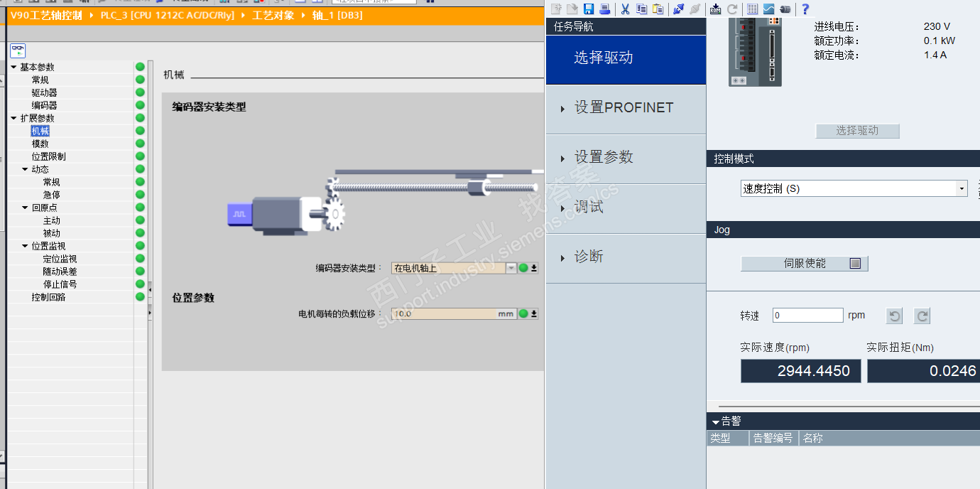Click the 电机每转的负载位移 value field
This screenshot has height=489, width=980.
[x=453, y=313]
